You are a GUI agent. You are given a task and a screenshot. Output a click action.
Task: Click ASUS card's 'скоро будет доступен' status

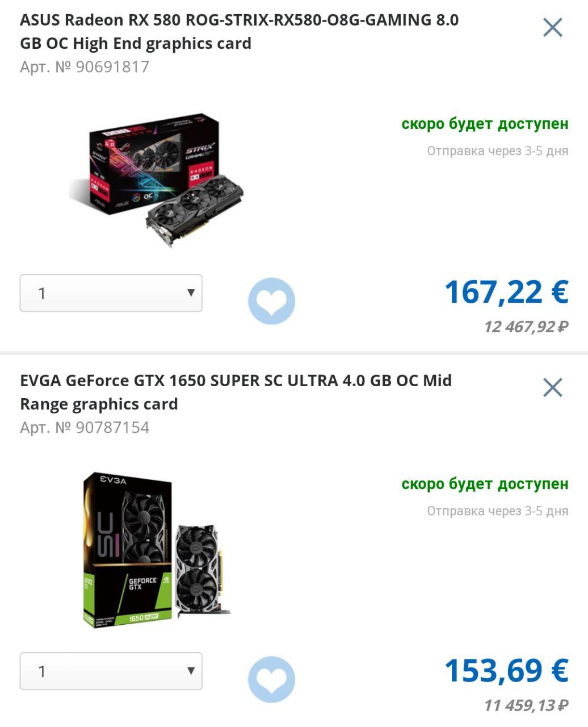485,124
